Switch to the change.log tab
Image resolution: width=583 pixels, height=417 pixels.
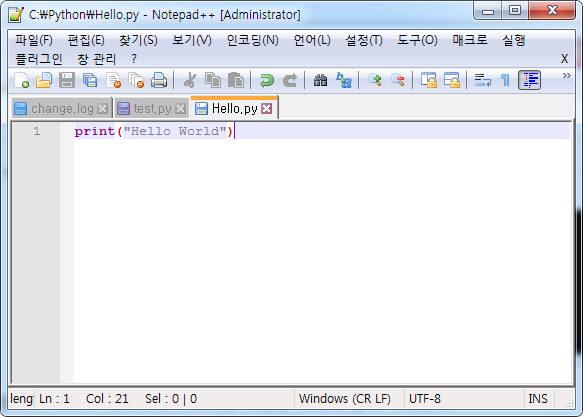(x=62, y=109)
